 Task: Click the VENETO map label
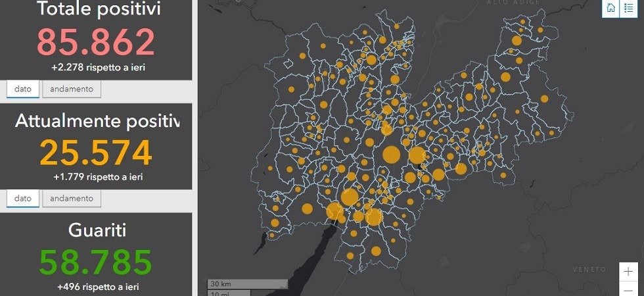tap(589, 269)
